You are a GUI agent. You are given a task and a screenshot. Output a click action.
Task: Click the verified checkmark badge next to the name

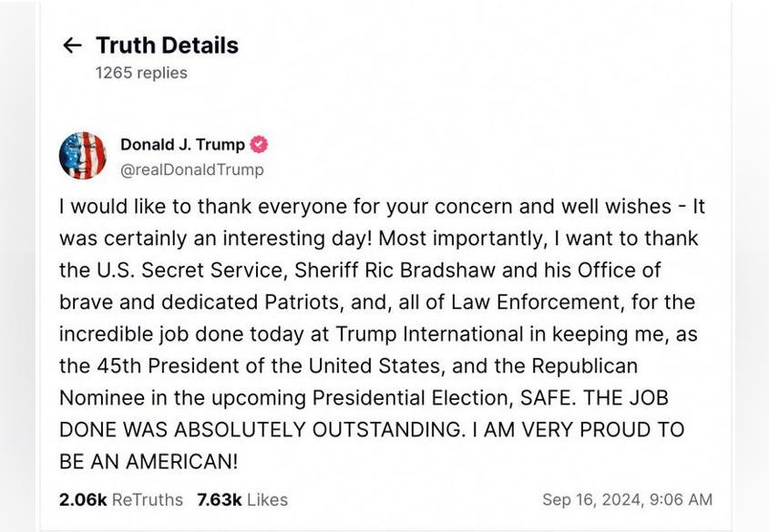(259, 144)
